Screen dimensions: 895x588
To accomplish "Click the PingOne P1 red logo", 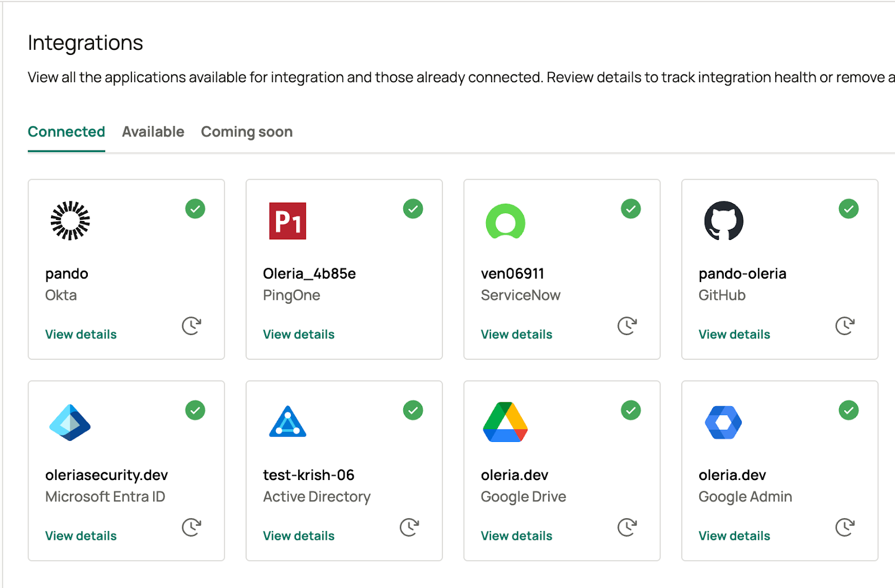I will [288, 221].
